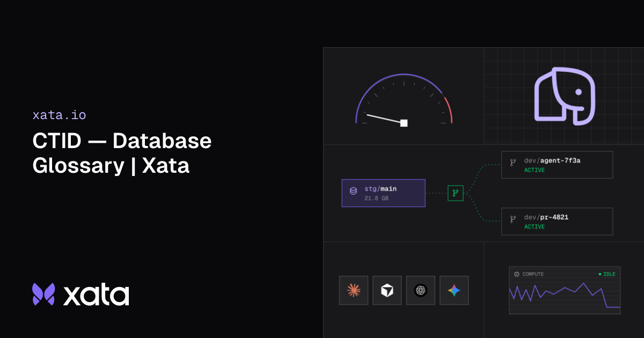Screen dimensions: 644x338
Task: Click the xata.io link text
Action: pos(59,115)
